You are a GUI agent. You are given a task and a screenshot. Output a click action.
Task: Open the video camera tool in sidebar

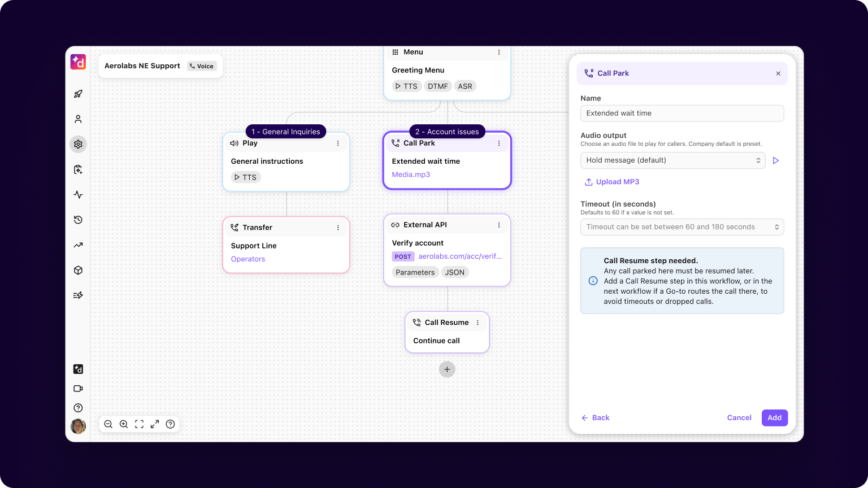[x=78, y=389]
